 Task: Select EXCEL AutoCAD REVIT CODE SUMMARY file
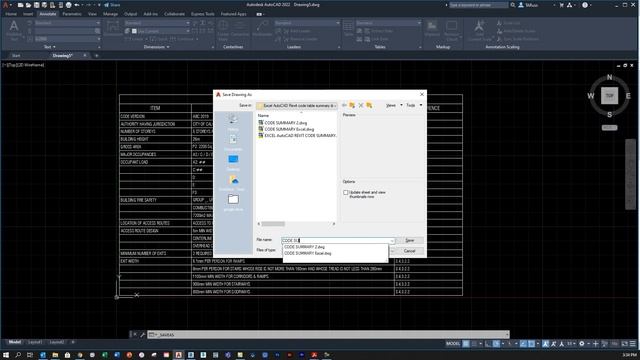click(297, 136)
